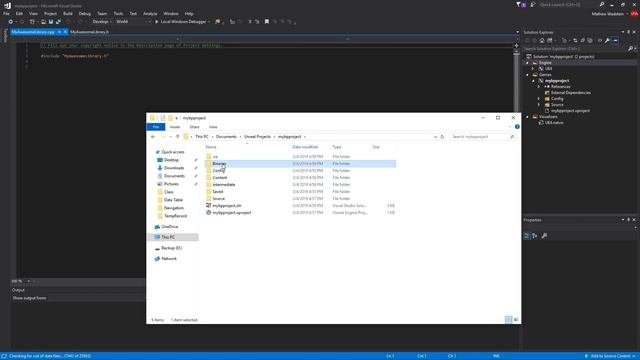The width and height of the screenshot is (640, 360).
Task: Click the Property Pages wrench in Properties panel
Action: coord(544,236)
